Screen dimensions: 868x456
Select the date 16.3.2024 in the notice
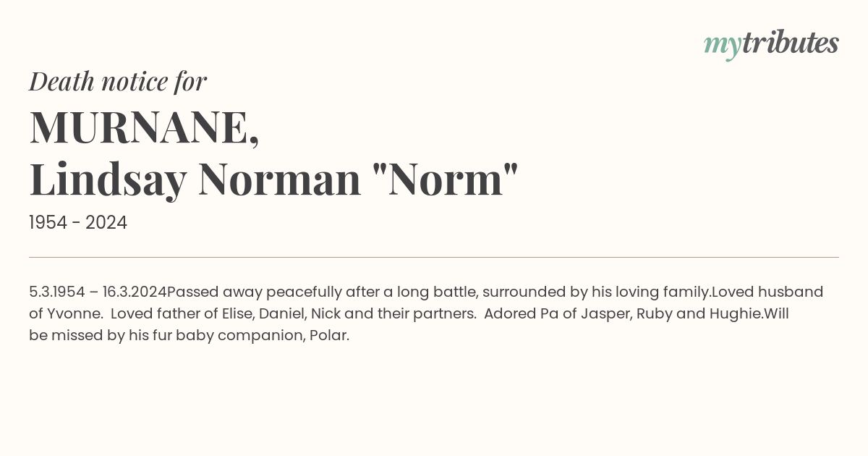[x=135, y=292]
